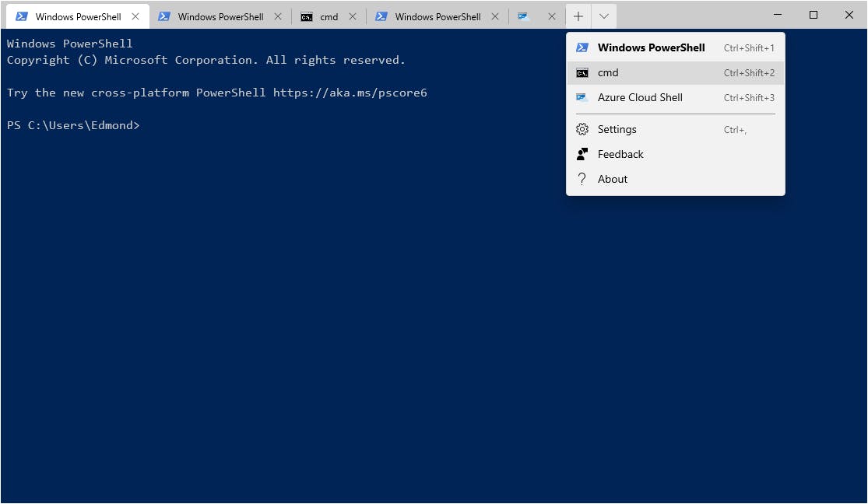Open a new tab with the plus button
868x504 pixels.
578,16
